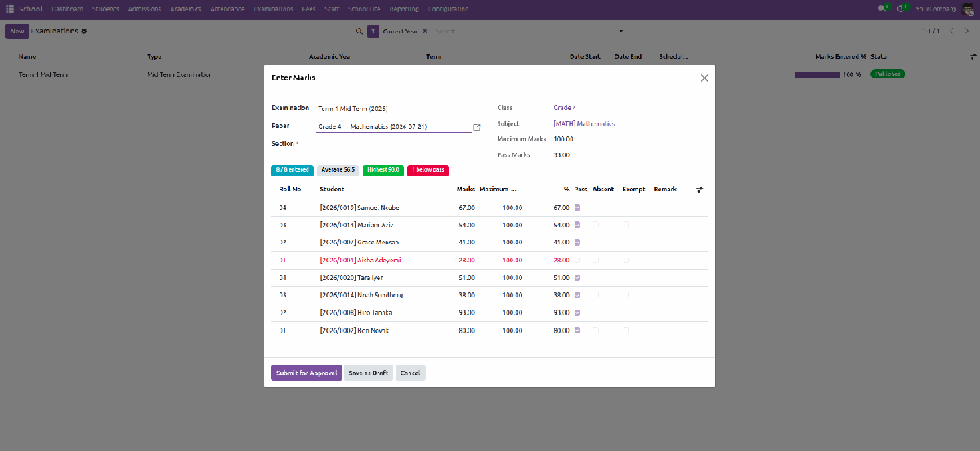980x451 pixels.
Task: Go to the next page of records
Action: click(x=966, y=31)
